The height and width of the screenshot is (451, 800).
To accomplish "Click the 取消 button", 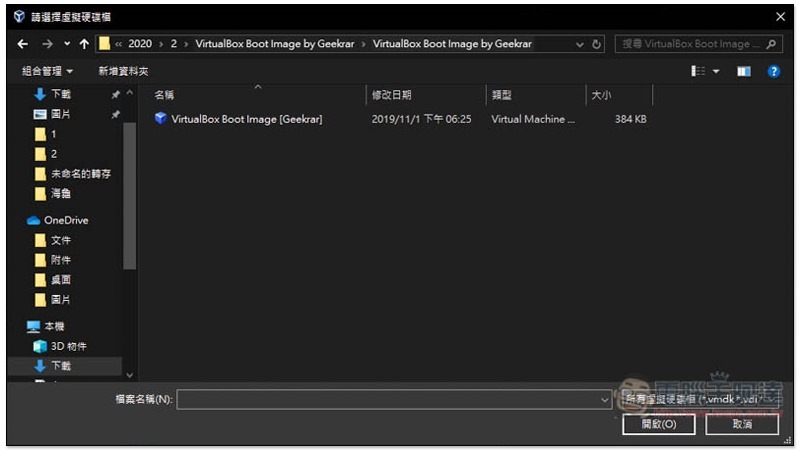I will [x=742, y=424].
